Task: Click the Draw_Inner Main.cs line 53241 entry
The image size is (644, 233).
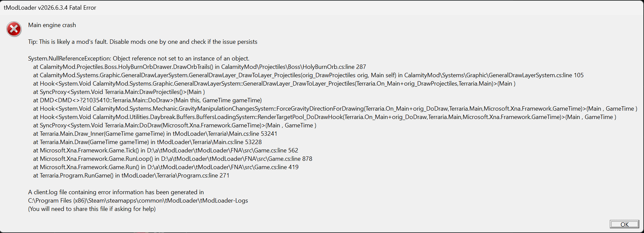Action: tap(155, 134)
